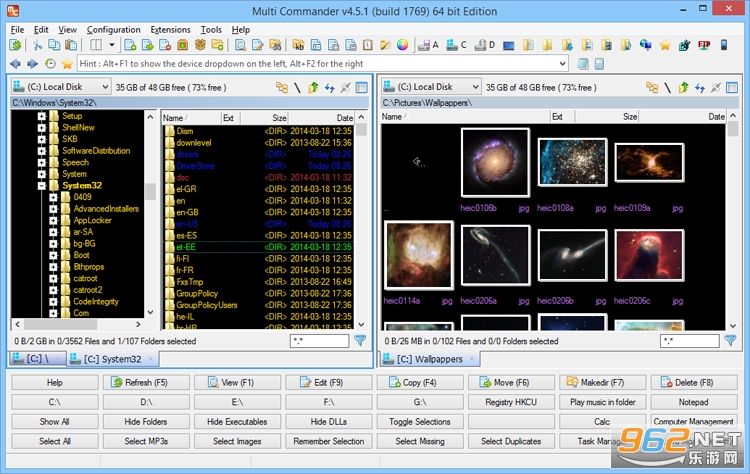
Task: Click left panel filter funnel icon
Action: (360, 341)
